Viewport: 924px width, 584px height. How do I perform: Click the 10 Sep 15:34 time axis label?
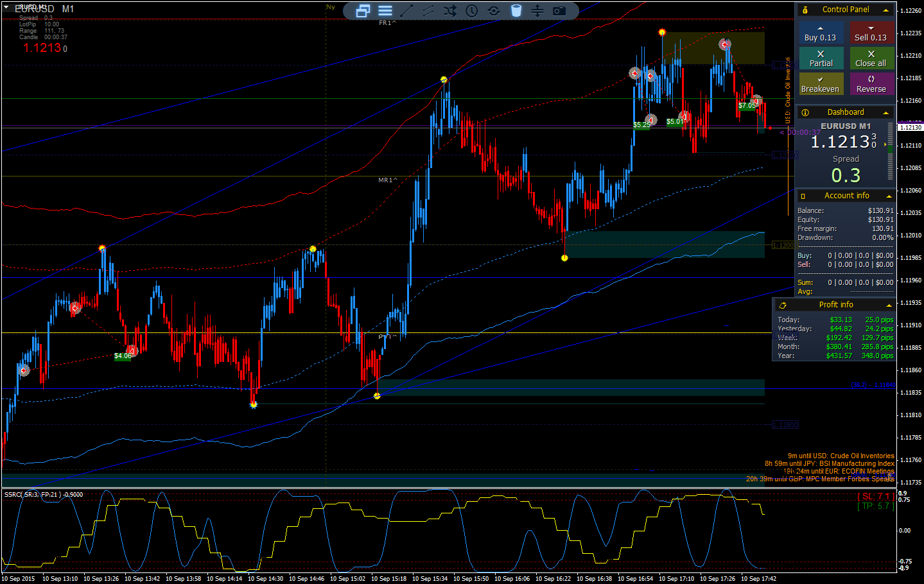pyautogui.click(x=430, y=579)
